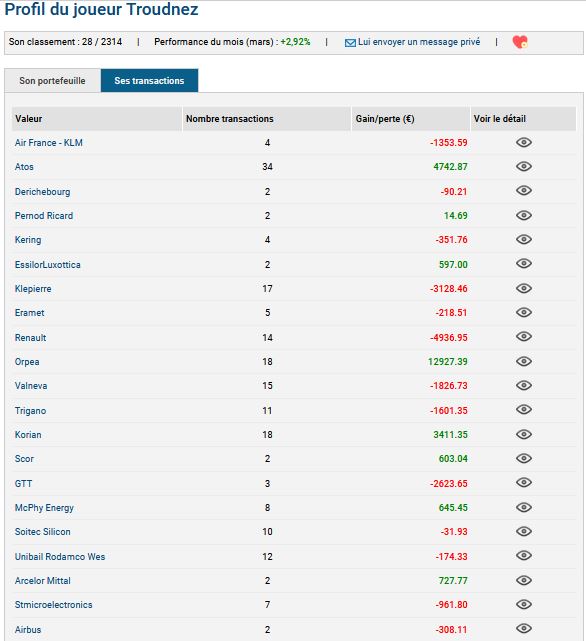Click the Atos transaction count 34
The width and height of the screenshot is (586, 641).
(267, 167)
